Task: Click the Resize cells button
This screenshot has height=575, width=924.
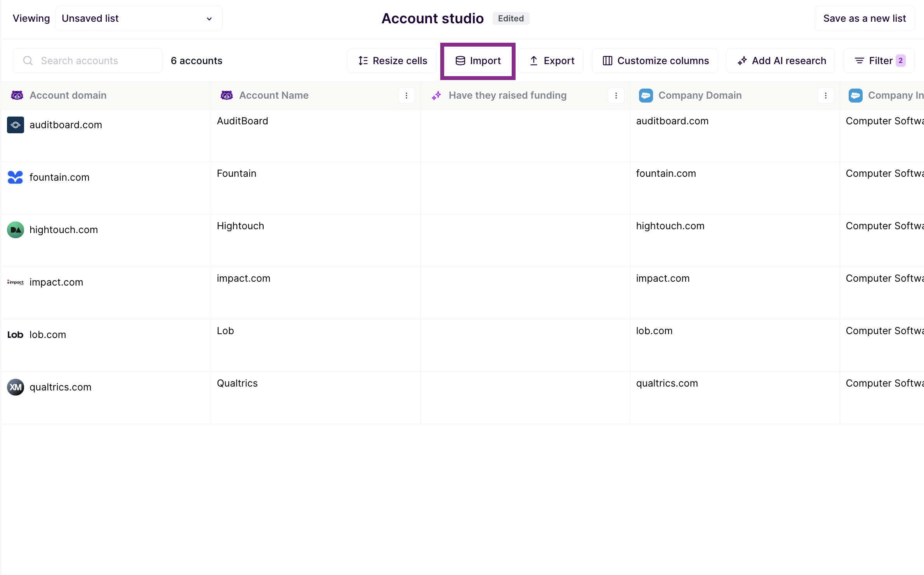Action: (392, 61)
